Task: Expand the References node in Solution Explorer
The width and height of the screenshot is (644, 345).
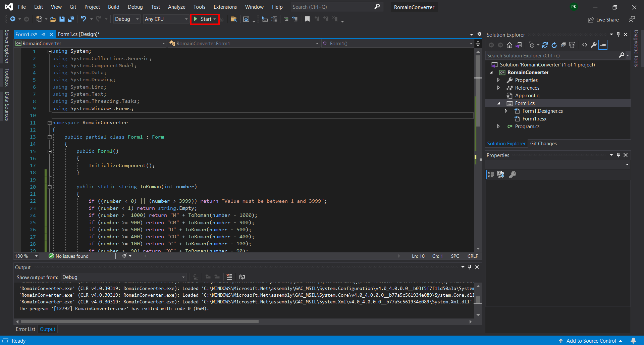Action: (498, 88)
